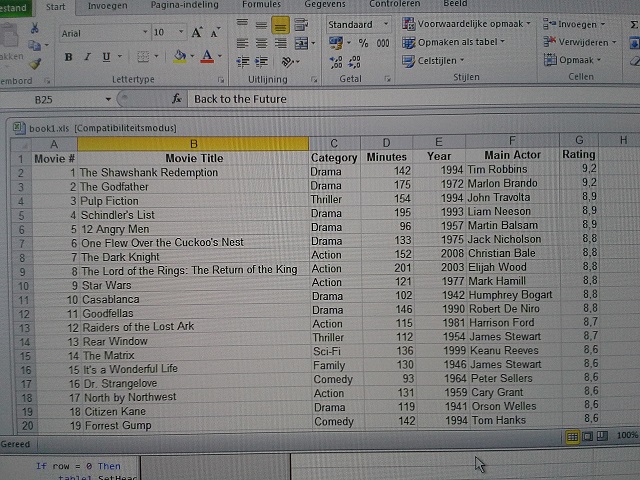Viewport: 640px width, 480px height.
Task: Open Getal dialog launcher
Action: (387, 79)
